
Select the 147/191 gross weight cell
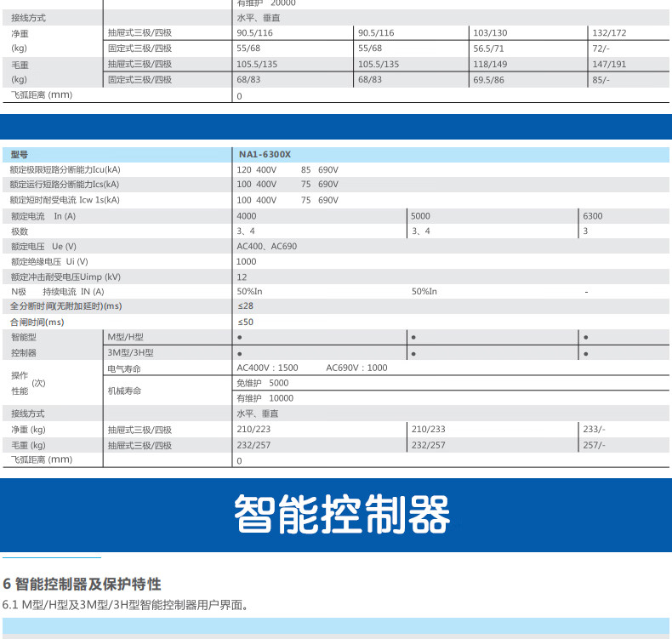[608, 64]
